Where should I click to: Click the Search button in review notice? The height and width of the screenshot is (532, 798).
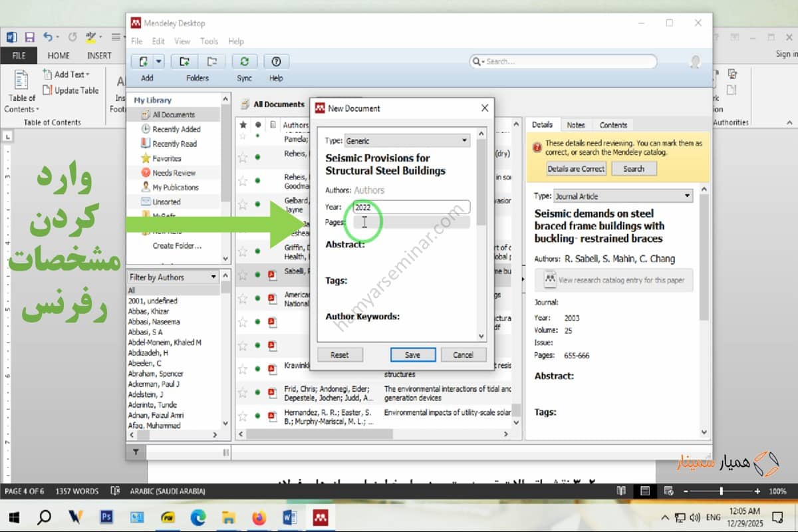(634, 169)
